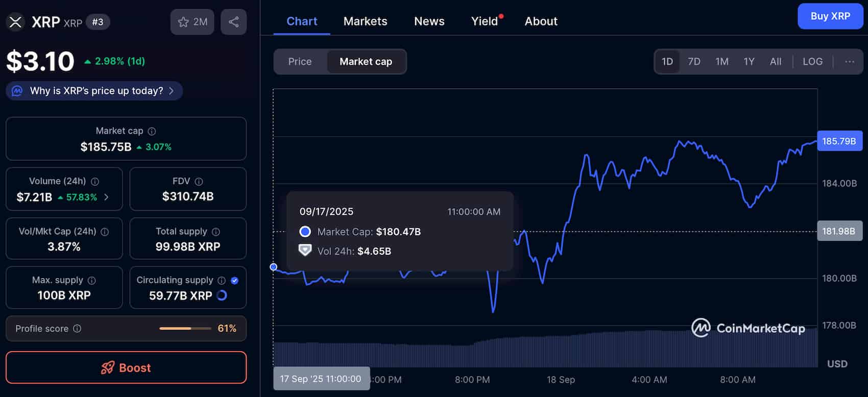Open the Yield tab
This screenshot has width=868, height=397.
[485, 21]
